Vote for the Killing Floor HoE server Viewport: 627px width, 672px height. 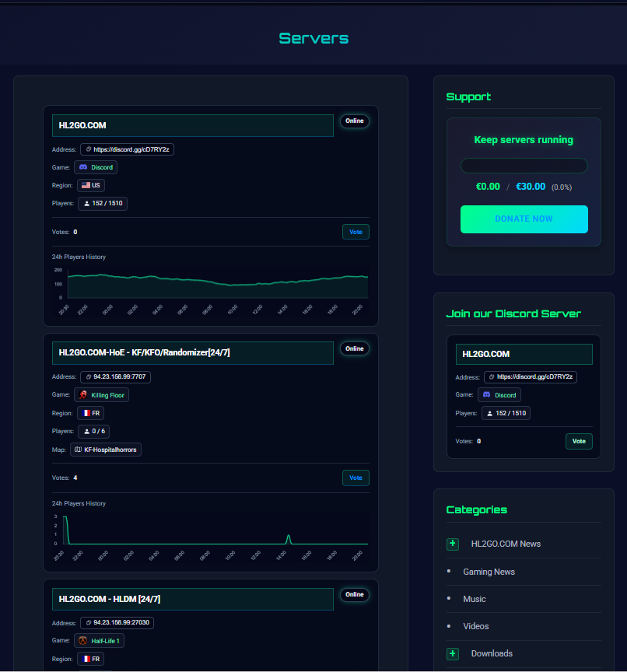356,478
